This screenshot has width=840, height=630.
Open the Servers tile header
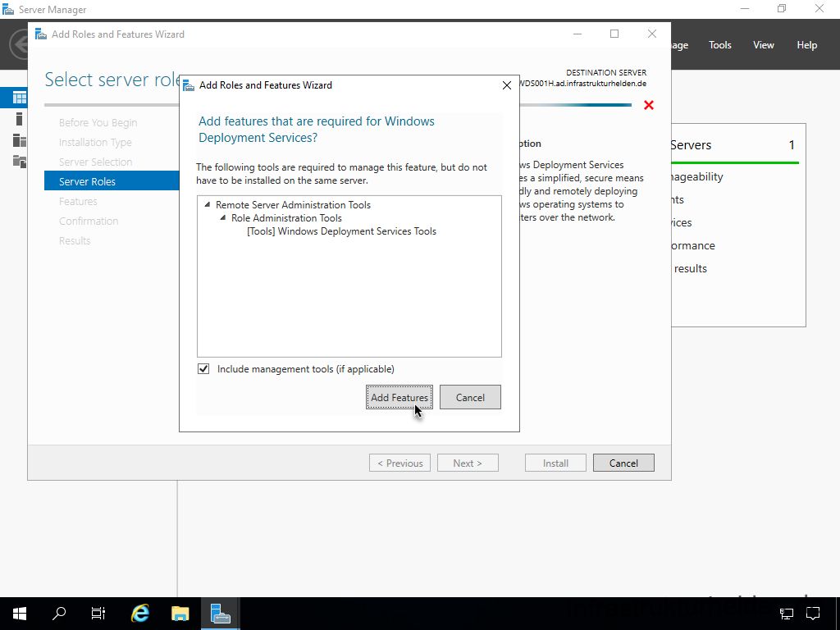734,144
